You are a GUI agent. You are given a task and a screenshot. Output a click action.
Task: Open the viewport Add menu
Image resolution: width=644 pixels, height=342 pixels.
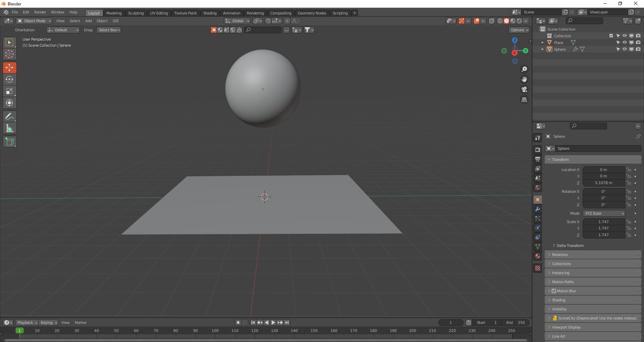[x=88, y=21]
